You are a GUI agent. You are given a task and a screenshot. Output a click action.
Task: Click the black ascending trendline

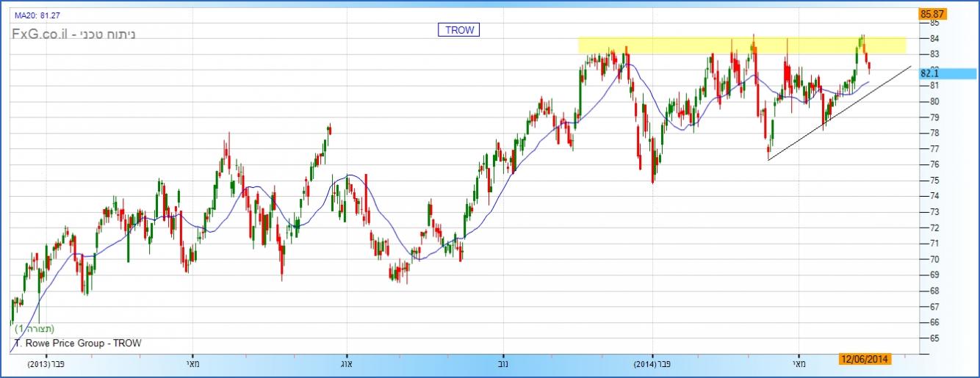coord(837,113)
